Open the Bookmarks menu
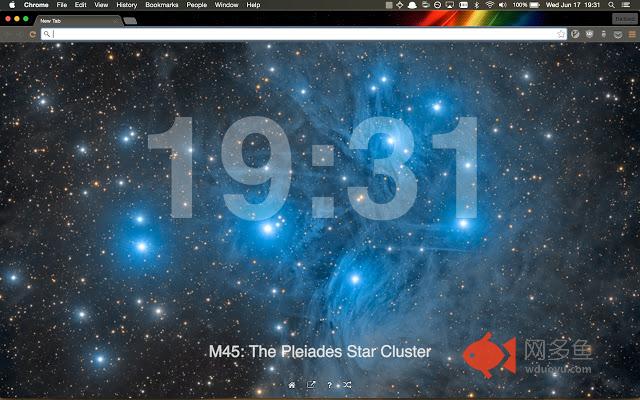640x400 pixels. click(x=160, y=5)
